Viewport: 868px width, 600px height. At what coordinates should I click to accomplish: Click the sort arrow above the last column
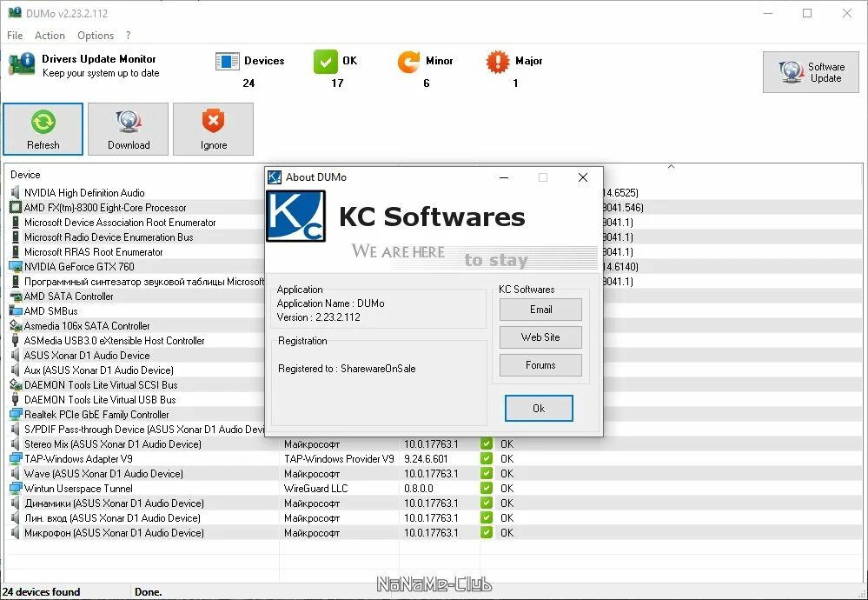pyautogui.click(x=671, y=166)
